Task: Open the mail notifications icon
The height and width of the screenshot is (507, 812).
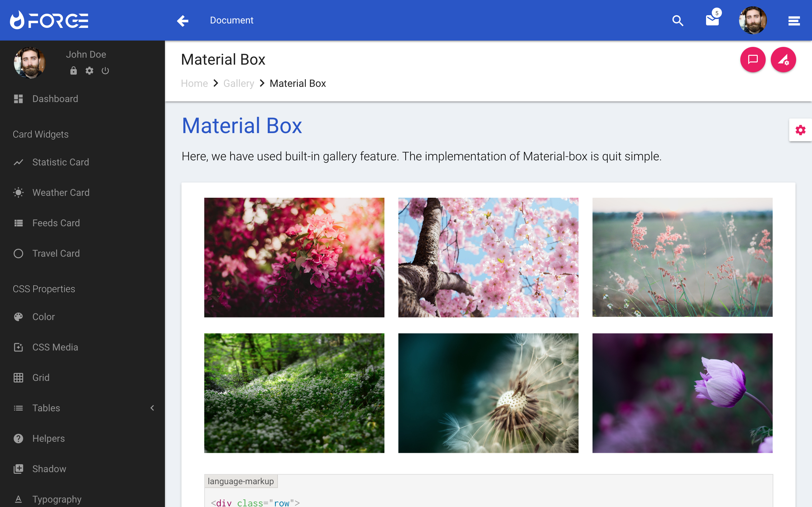Action: [x=712, y=21]
